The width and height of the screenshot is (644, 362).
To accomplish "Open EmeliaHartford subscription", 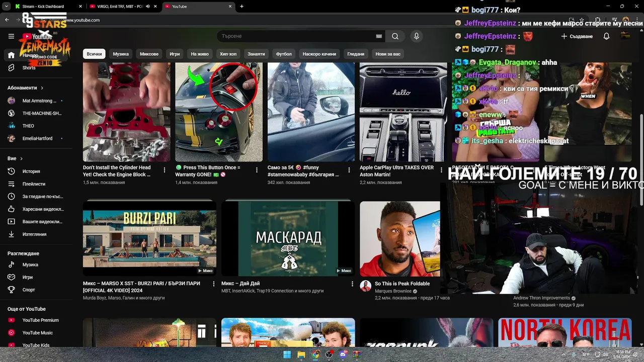I will pyautogui.click(x=36, y=138).
